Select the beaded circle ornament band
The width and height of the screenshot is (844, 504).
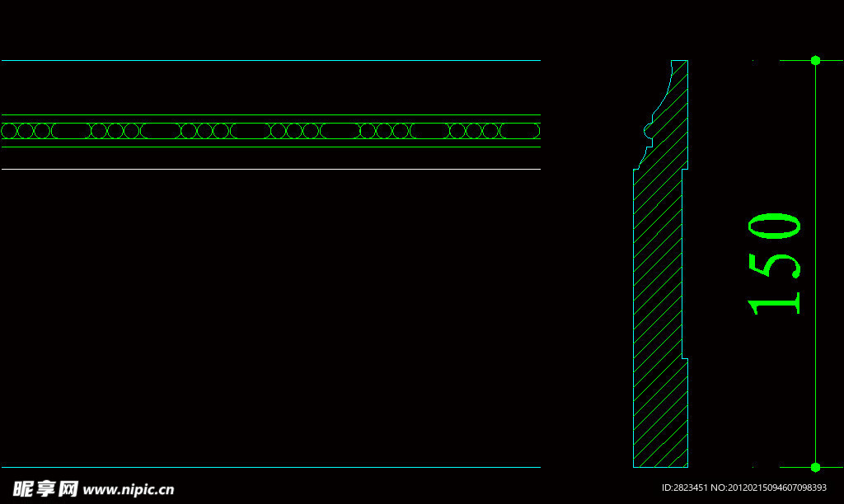270,131
